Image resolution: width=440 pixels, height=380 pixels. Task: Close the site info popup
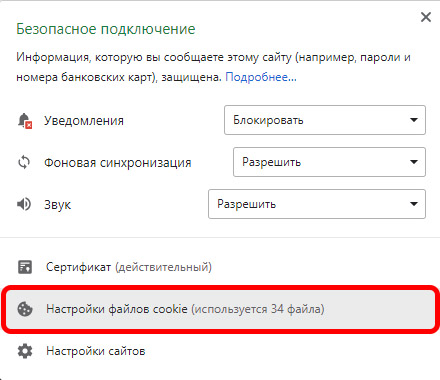(x=426, y=17)
